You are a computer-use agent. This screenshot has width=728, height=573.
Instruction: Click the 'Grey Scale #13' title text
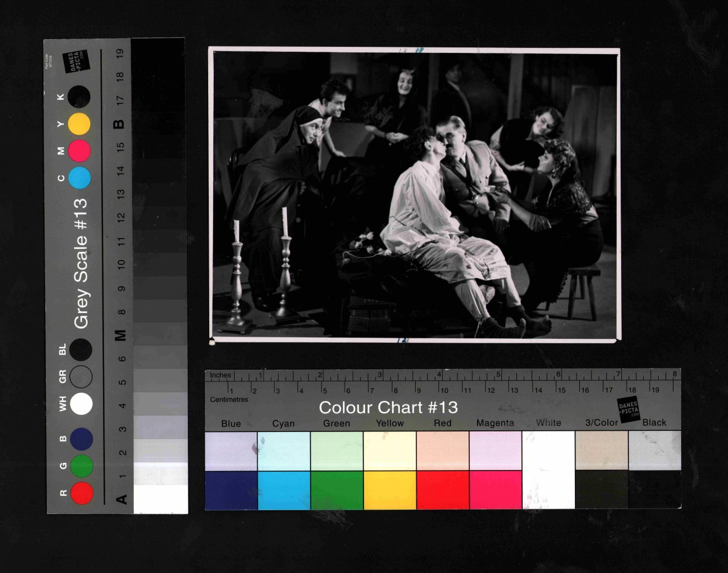81,263
